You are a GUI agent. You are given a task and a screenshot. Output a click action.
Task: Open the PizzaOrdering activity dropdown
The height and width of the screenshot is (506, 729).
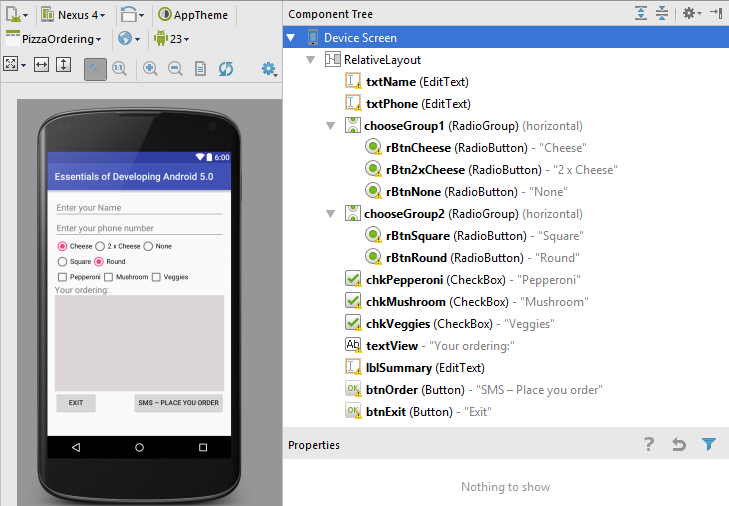tap(53, 39)
